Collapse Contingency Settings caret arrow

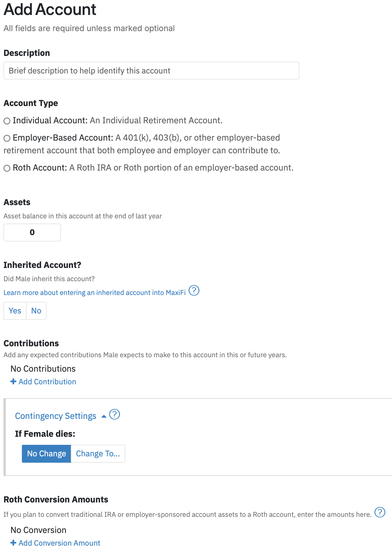(104, 416)
